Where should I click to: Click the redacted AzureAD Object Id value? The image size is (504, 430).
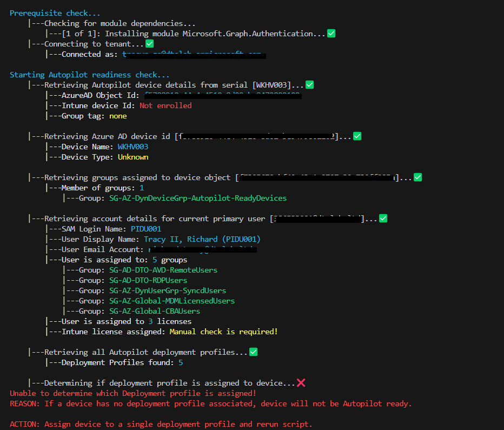(x=223, y=95)
